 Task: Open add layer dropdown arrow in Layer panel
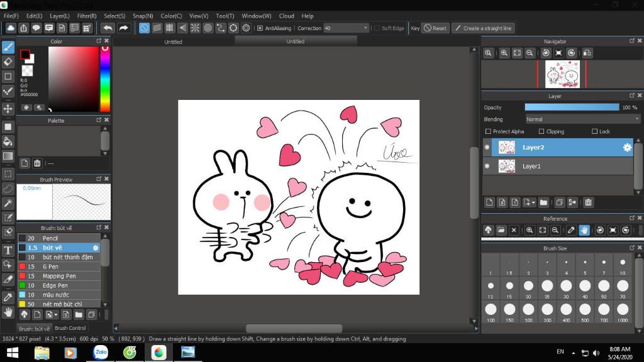pos(533,203)
